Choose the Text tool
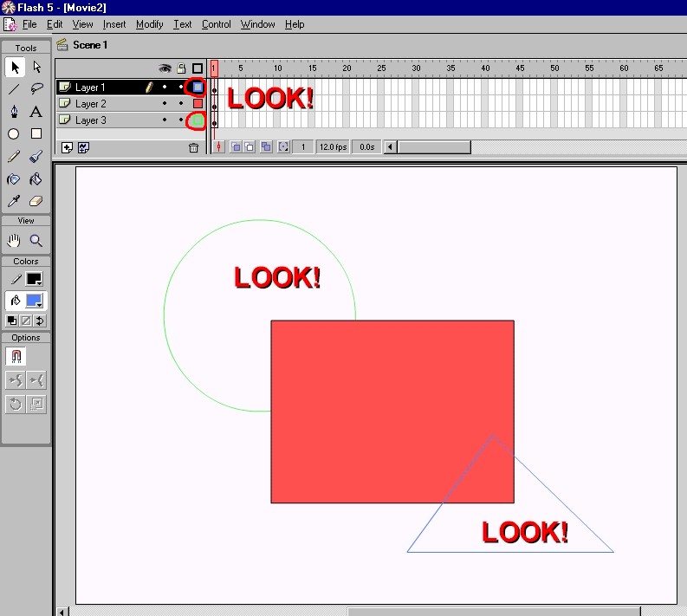This screenshot has height=616, width=687. click(x=36, y=112)
